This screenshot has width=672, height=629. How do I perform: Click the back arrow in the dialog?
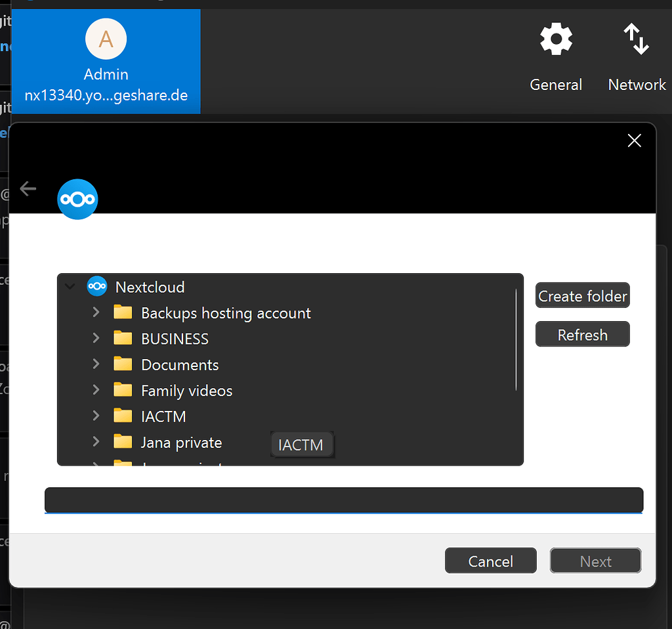point(28,189)
